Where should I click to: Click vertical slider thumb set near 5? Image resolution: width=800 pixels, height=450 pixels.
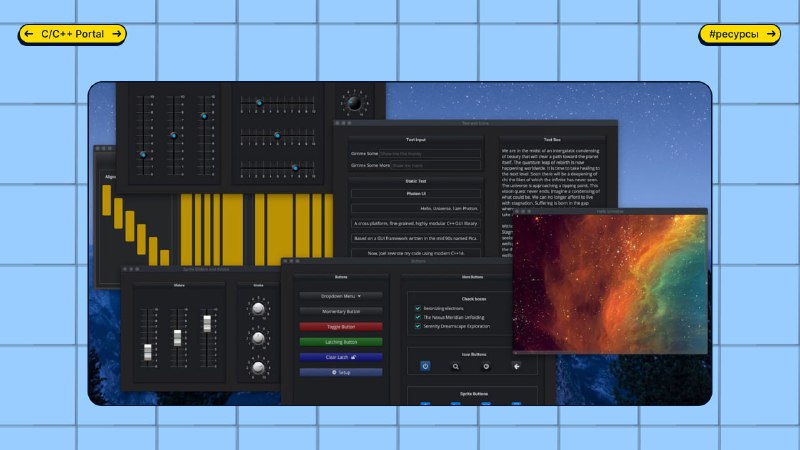point(173,135)
